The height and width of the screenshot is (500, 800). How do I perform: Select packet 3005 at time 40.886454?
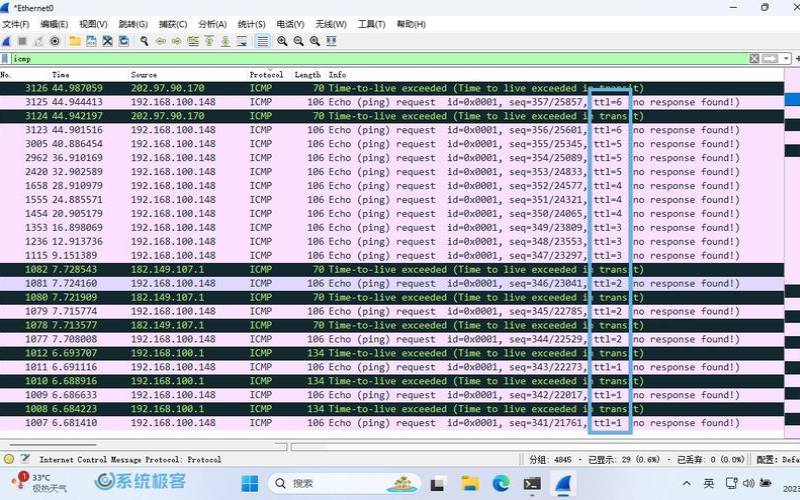[392, 144]
